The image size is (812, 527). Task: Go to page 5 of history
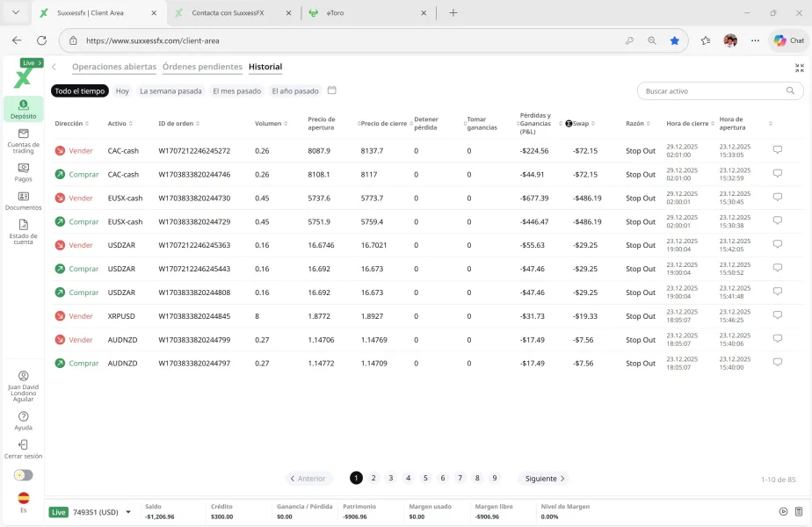tap(425, 479)
